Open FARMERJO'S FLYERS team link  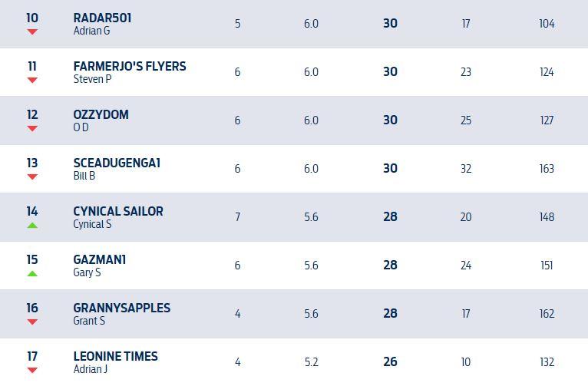click(x=129, y=66)
